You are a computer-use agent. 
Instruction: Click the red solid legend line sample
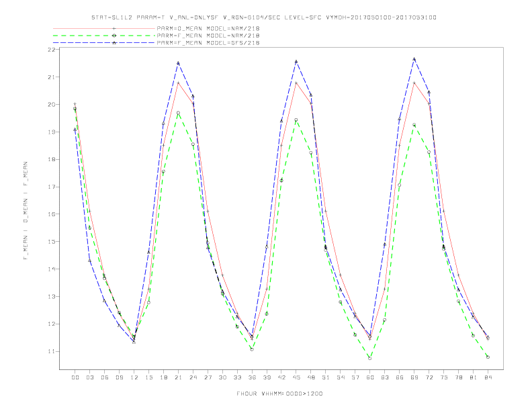coord(104,28)
